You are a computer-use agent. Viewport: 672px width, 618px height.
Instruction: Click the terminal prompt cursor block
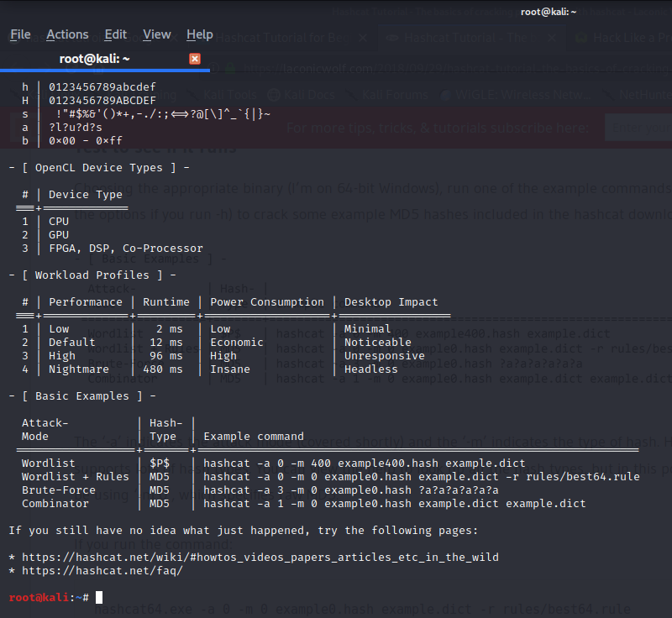point(99,597)
